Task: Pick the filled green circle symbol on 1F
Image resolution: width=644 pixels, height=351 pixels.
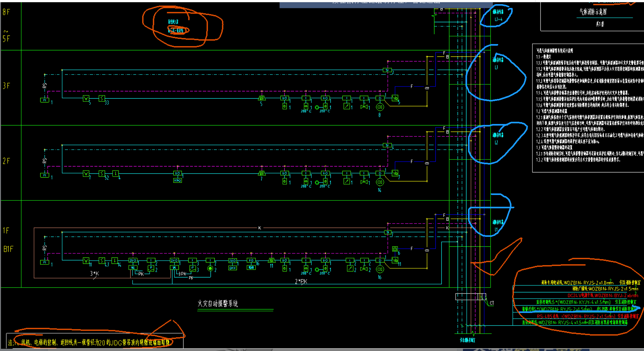Action: [x=210, y=269]
